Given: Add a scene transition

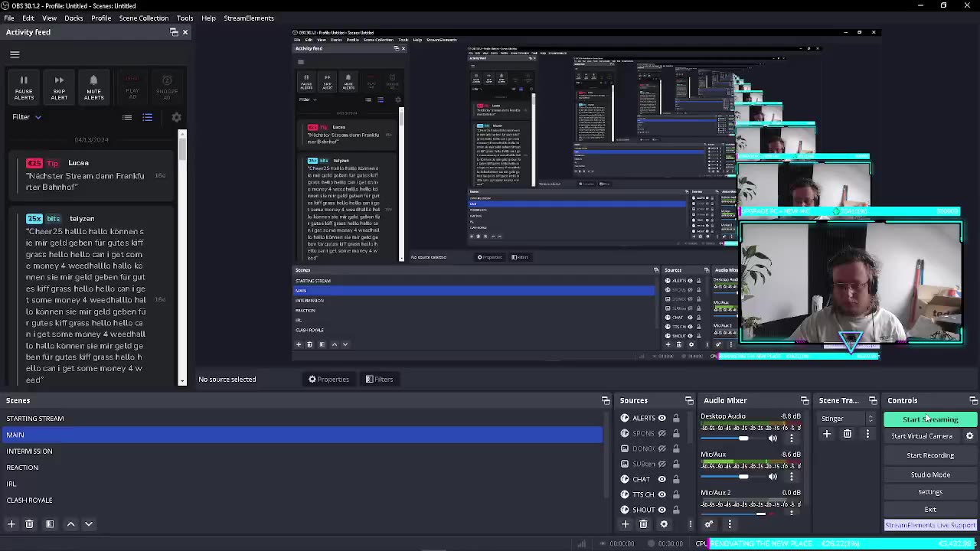Looking at the screenshot, I should click(827, 434).
